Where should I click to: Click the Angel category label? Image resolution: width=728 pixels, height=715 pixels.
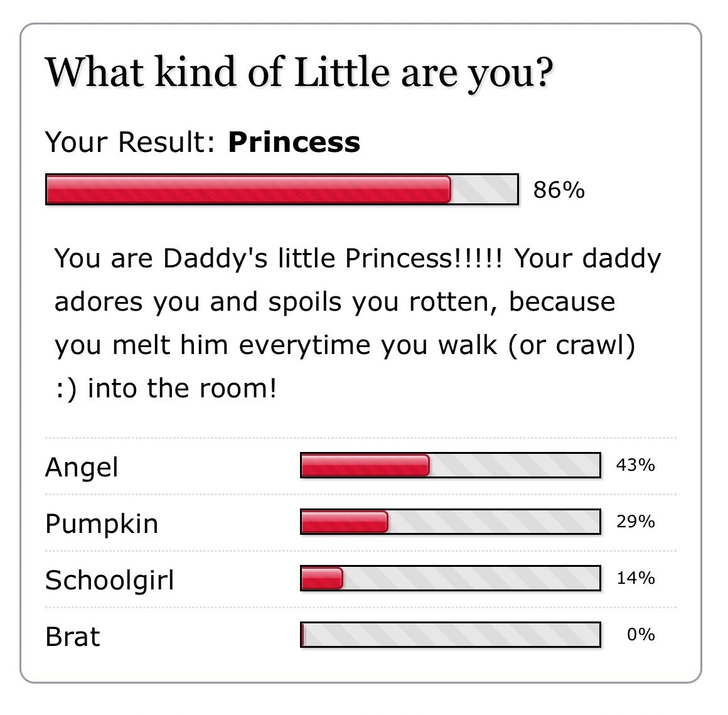click(x=82, y=468)
